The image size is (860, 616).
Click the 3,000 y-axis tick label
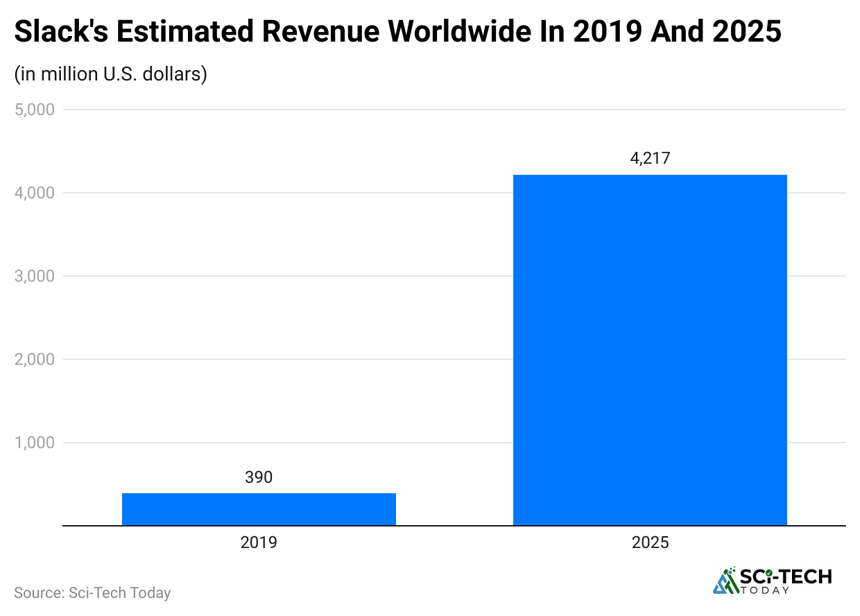(34, 276)
